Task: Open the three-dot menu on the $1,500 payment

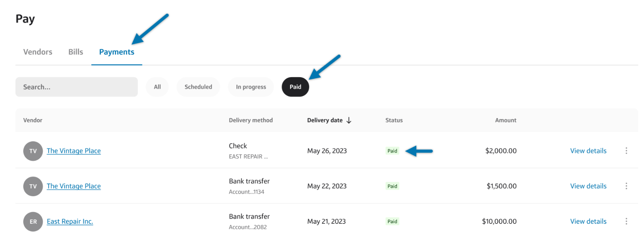Action: click(x=626, y=186)
